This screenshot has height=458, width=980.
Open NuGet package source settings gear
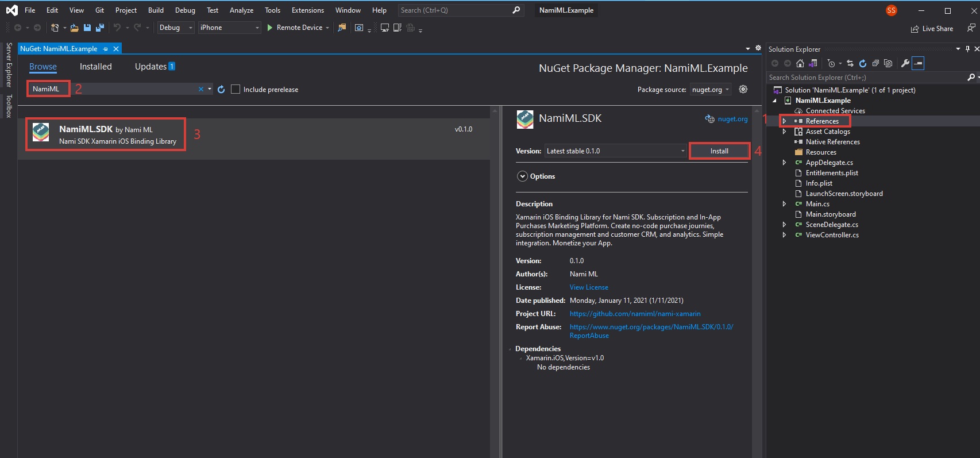tap(743, 89)
